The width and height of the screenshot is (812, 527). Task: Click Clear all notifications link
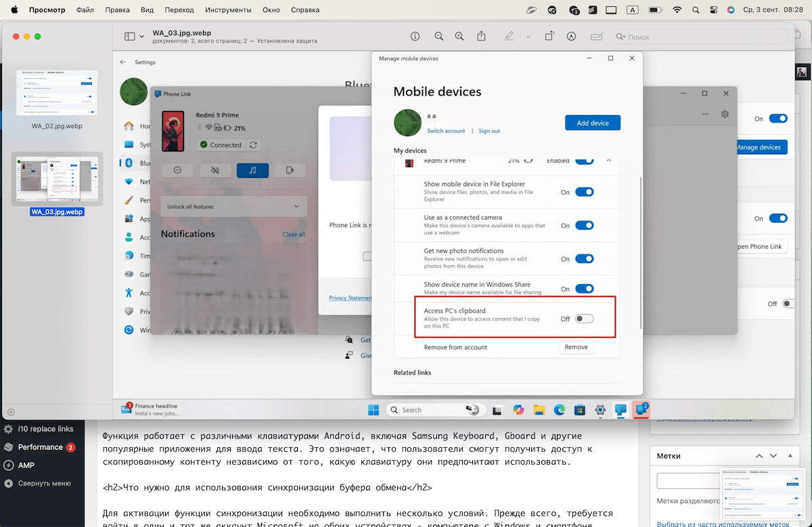294,234
